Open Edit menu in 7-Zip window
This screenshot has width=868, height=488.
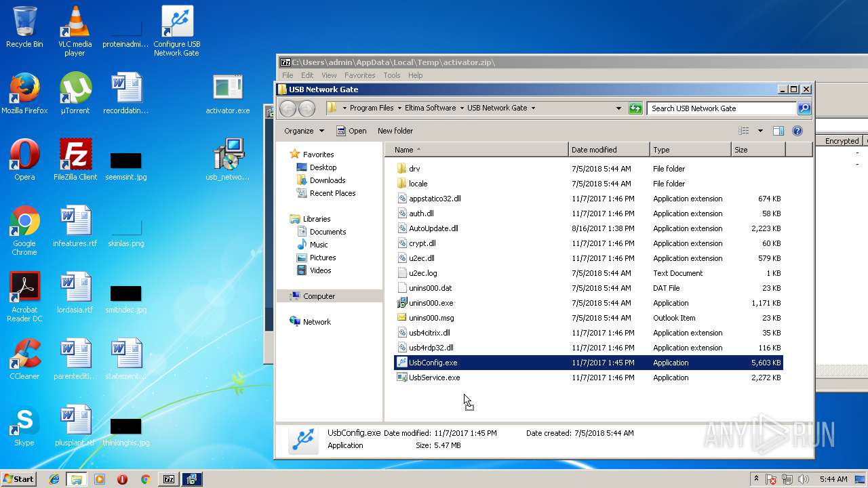(307, 75)
